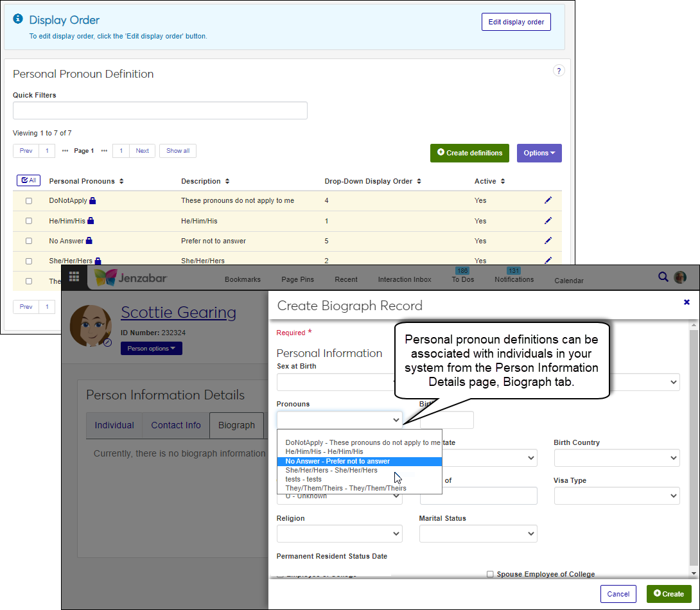This screenshot has width=700, height=610.
Task: Close the Create Biograph Record dialog
Action: (687, 302)
